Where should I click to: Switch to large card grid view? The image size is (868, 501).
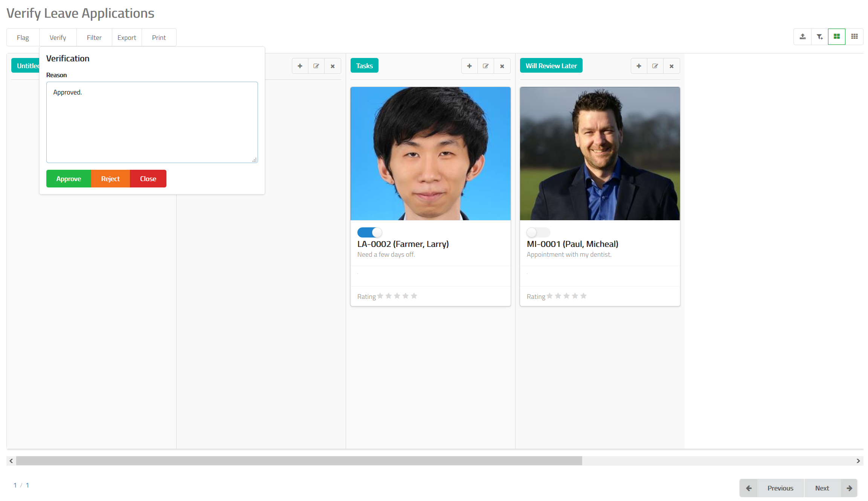836,37
